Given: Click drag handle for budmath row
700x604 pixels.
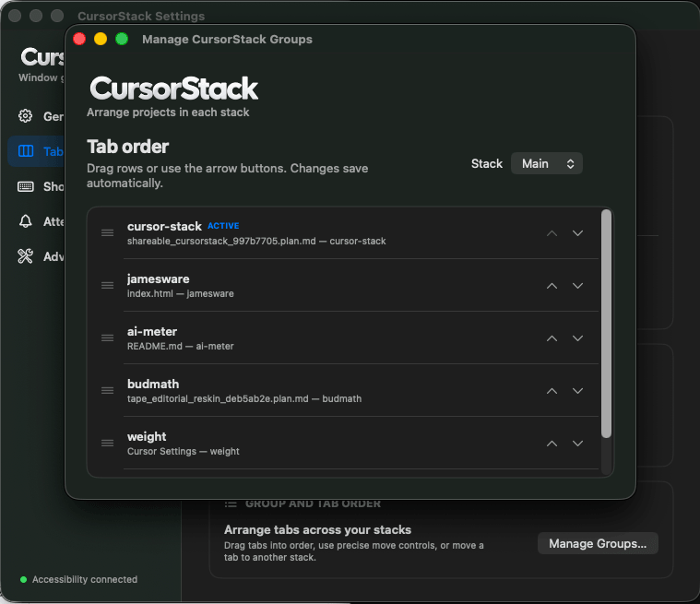Looking at the screenshot, I should pyautogui.click(x=107, y=391).
